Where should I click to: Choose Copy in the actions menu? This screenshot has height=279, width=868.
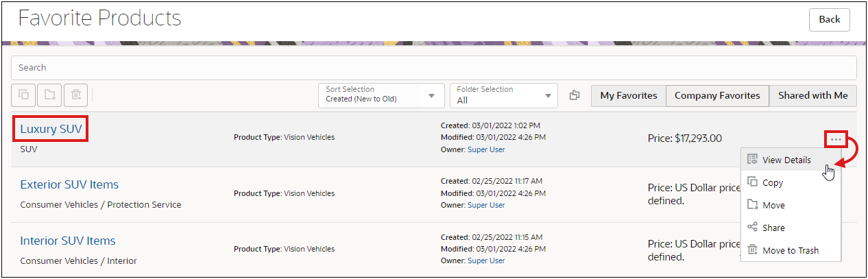(773, 182)
